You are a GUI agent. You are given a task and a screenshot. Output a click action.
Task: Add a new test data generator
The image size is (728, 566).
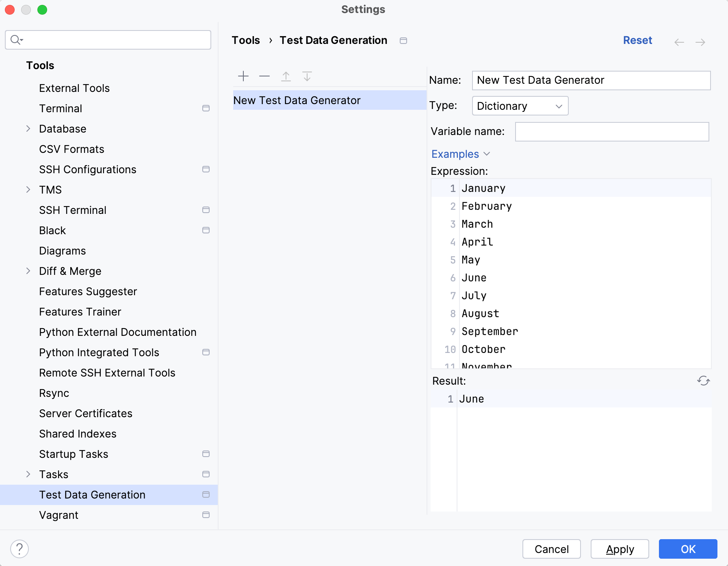[x=243, y=76]
